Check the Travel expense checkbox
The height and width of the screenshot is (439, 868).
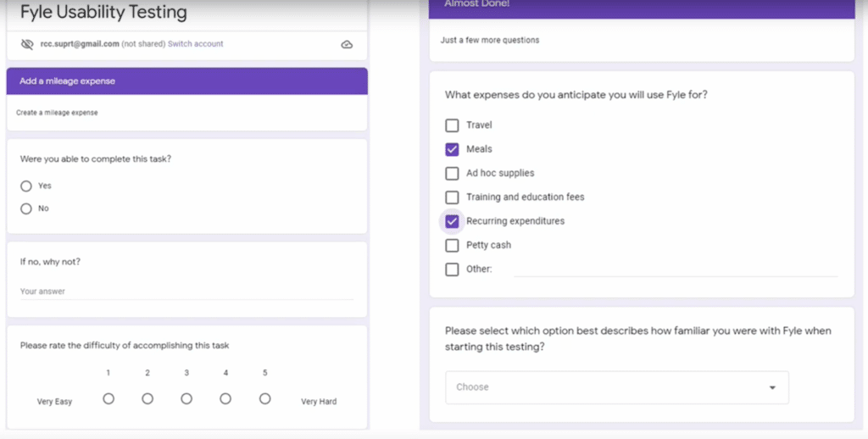(452, 125)
